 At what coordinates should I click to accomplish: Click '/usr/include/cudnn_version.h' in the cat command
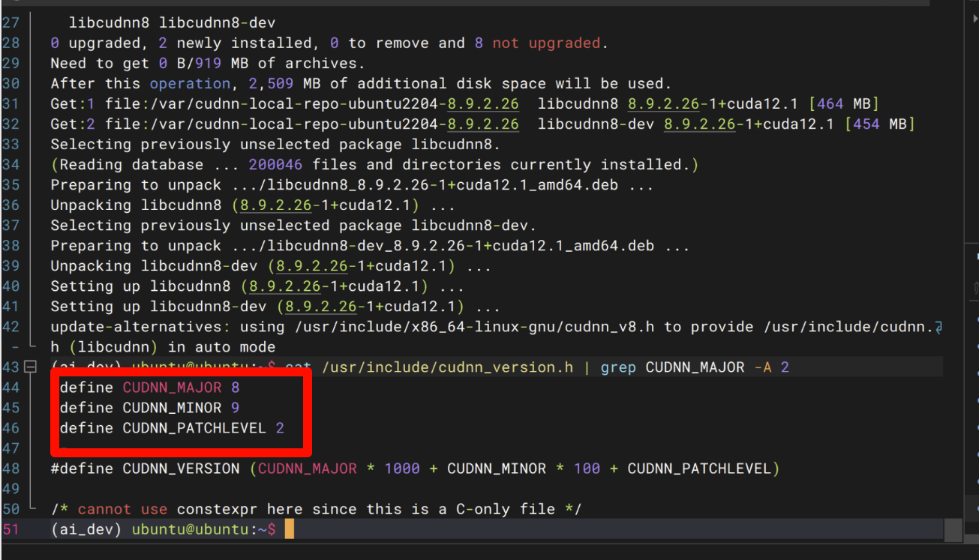[447, 367]
